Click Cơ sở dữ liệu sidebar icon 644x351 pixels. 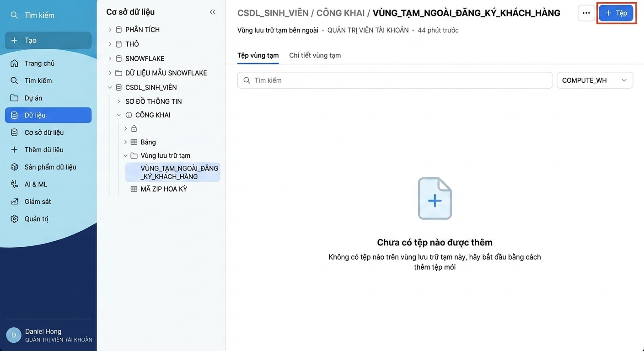(x=14, y=133)
